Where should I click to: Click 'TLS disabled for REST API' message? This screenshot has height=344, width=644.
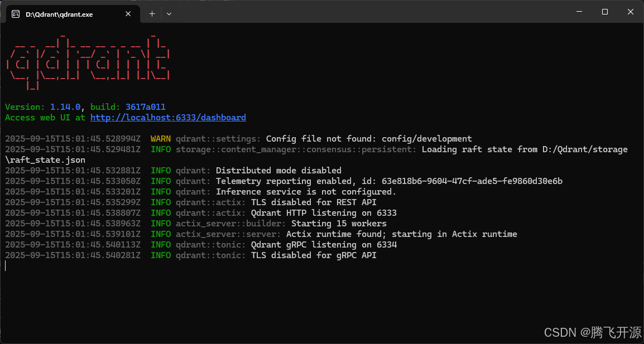click(x=314, y=202)
